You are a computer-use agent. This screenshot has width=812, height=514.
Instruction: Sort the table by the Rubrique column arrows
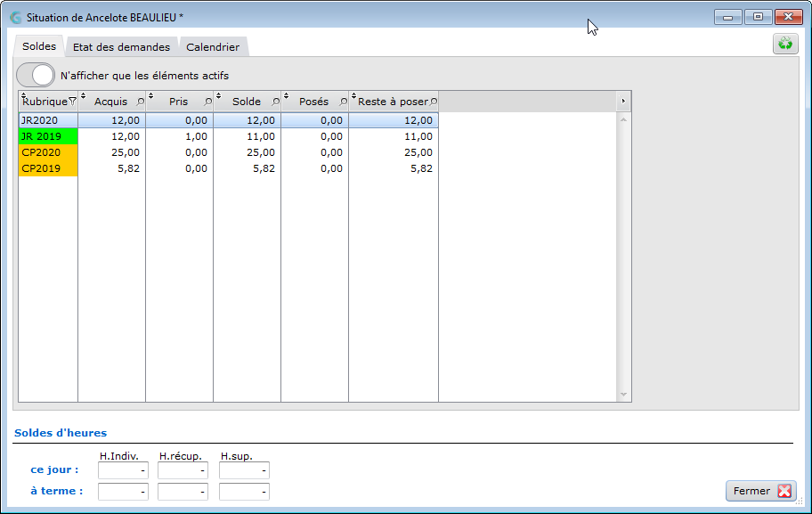(23, 95)
